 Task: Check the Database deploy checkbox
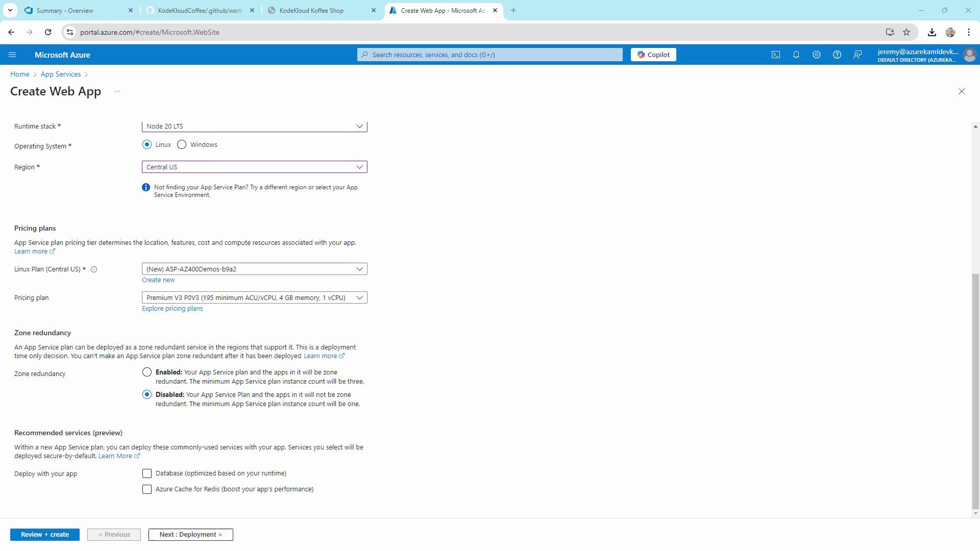(147, 473)
